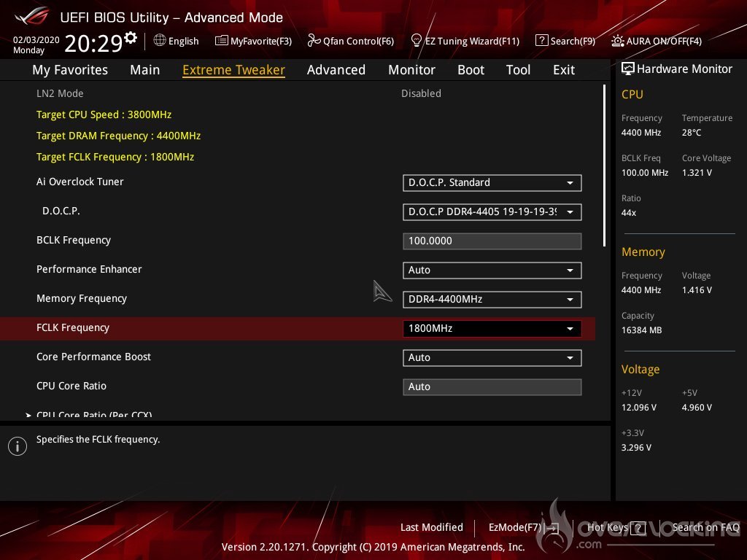Click the 20:29 clock time

tap(94, 43)
